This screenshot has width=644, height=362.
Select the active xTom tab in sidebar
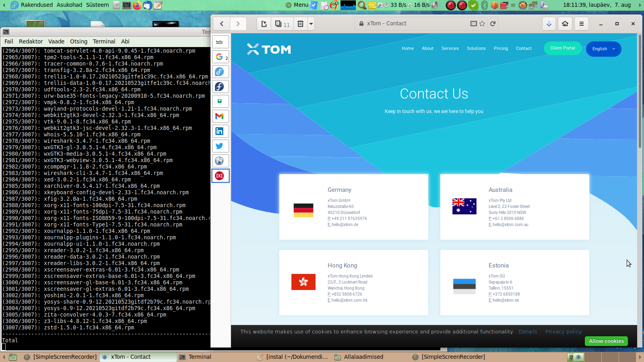tap(220, 176)
